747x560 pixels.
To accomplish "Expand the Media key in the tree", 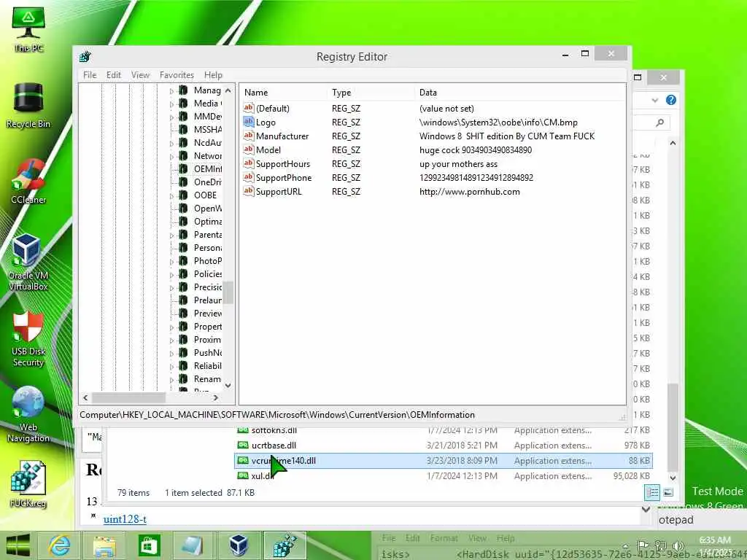I will point(171,104).
